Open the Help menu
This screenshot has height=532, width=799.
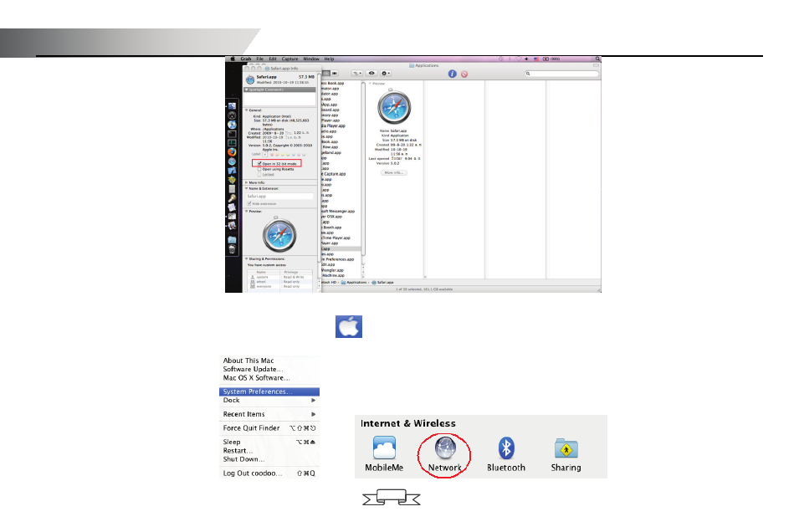[x=329, y=59]
